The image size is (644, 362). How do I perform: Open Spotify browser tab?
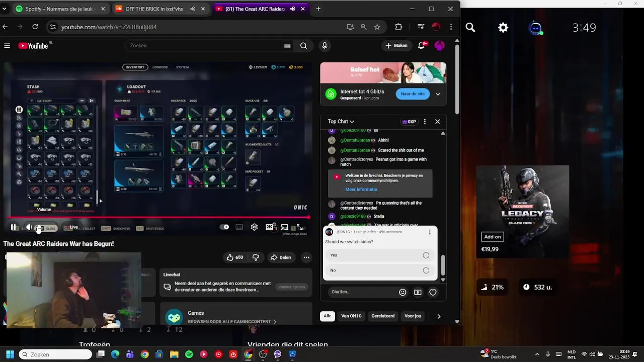(60, 9)
